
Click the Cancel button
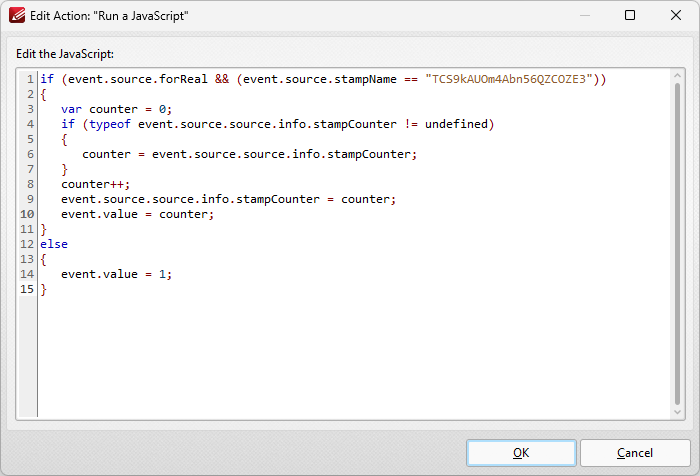pos(635,453)
